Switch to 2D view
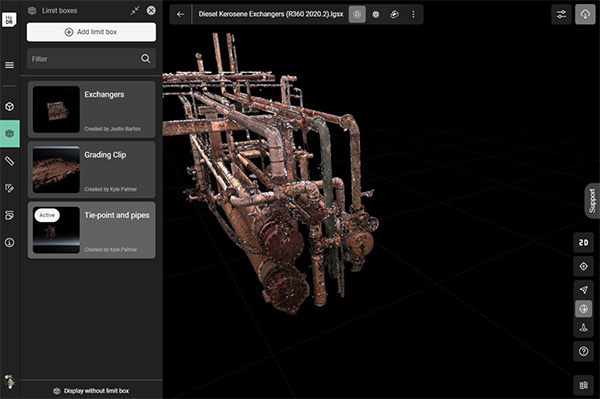600x399 pixels. coord(584,243)
